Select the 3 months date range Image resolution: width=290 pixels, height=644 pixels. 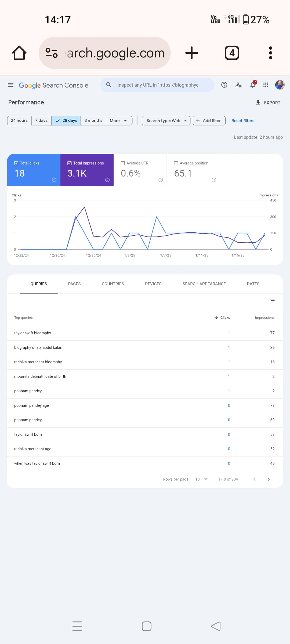(x=93, y=120)
